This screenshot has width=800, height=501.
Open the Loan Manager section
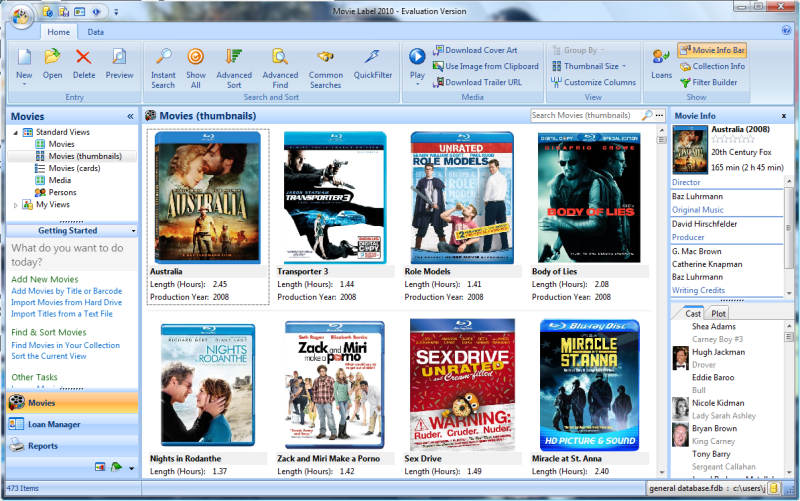(x=72, y=424)
